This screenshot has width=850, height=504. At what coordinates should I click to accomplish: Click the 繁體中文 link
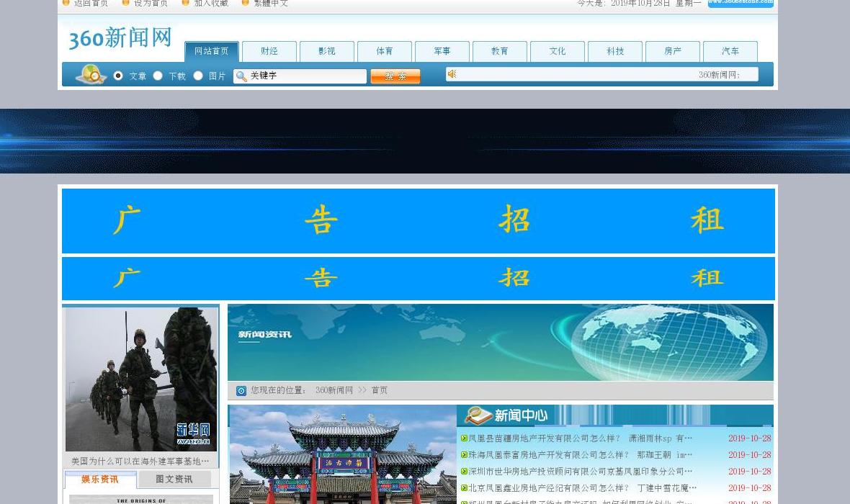[271, 4]
